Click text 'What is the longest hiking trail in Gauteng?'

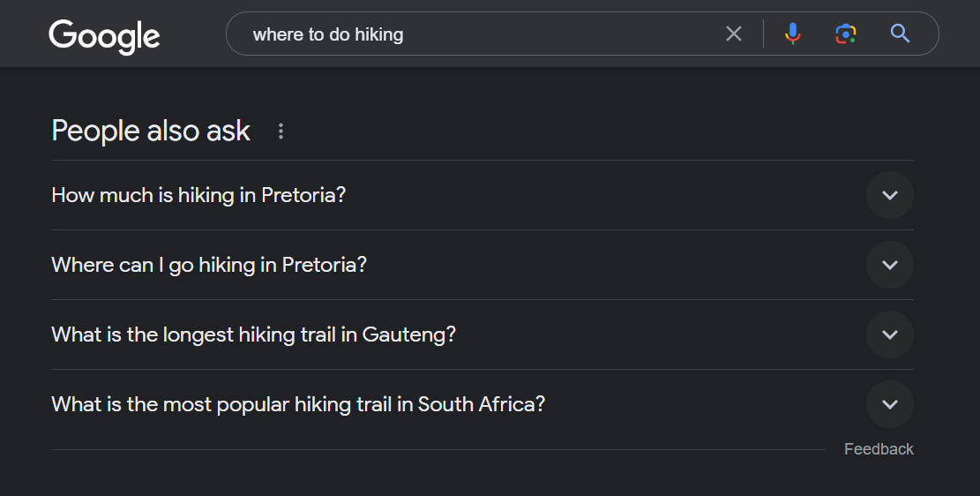point(253,334)
